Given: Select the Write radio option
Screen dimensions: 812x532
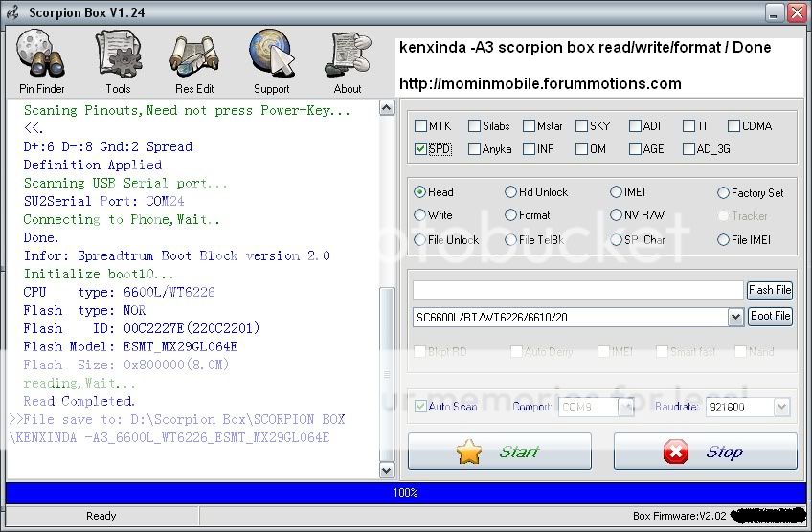Looking at the screenshot, I should click(x=419, y=214).
